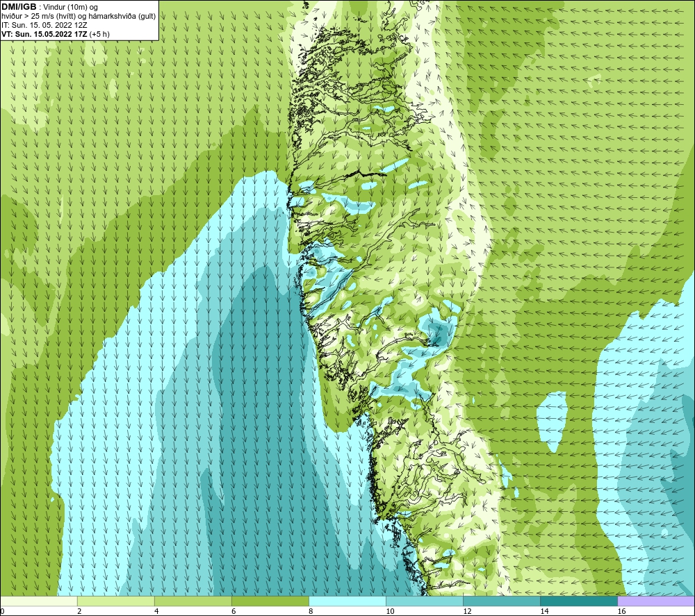Click scale label '12'
The image size is (695, 616).
coord(467,611)
